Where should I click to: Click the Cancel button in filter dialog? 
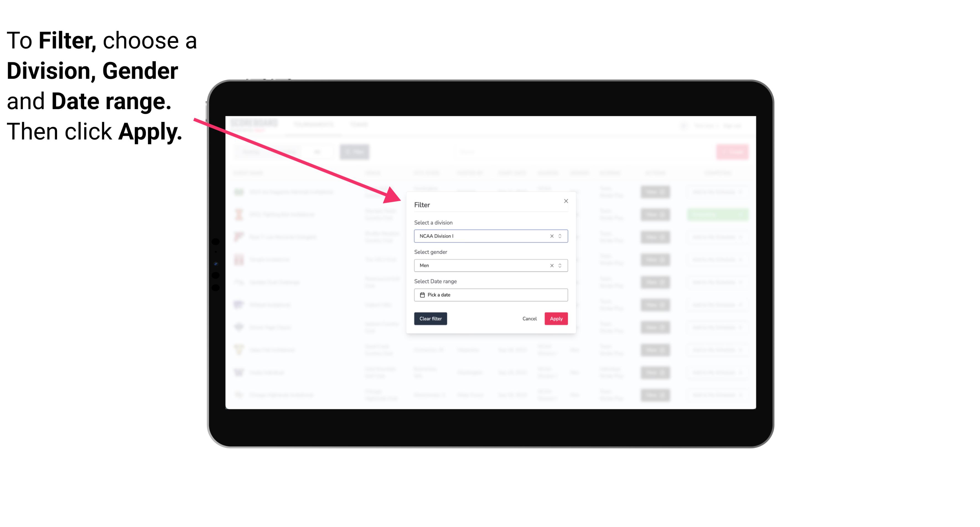(530, 319)
